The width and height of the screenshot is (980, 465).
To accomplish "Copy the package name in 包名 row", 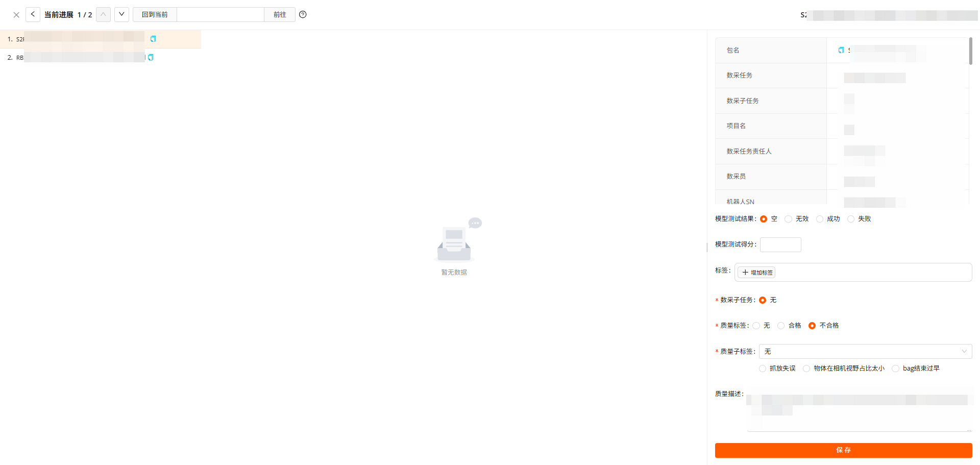I will tap(841, 50).
